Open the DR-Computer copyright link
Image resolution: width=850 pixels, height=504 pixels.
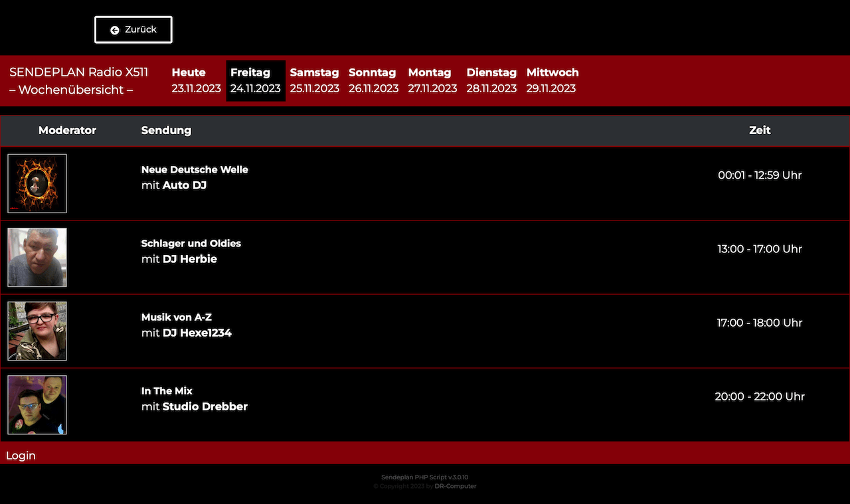[456, 486]
